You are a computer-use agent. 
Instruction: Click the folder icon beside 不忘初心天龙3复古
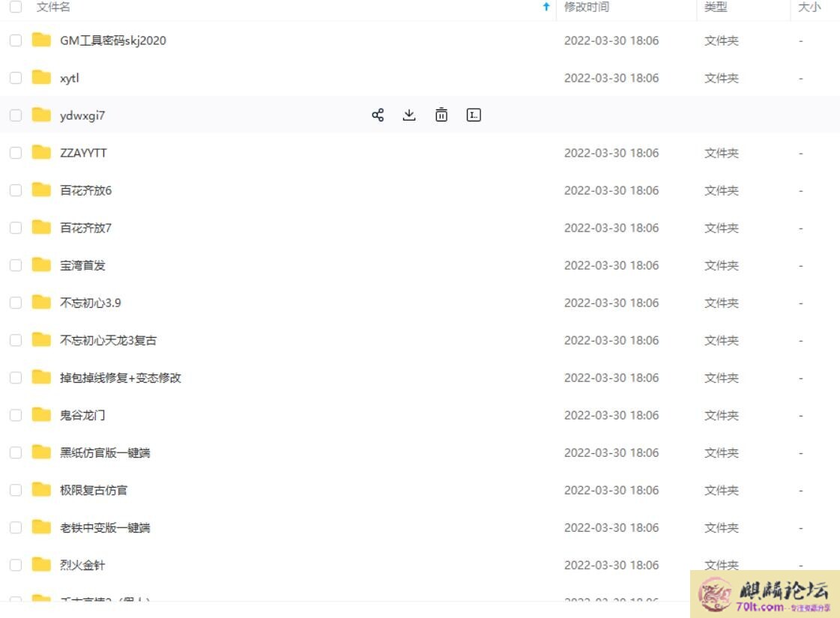coord(41,340)
